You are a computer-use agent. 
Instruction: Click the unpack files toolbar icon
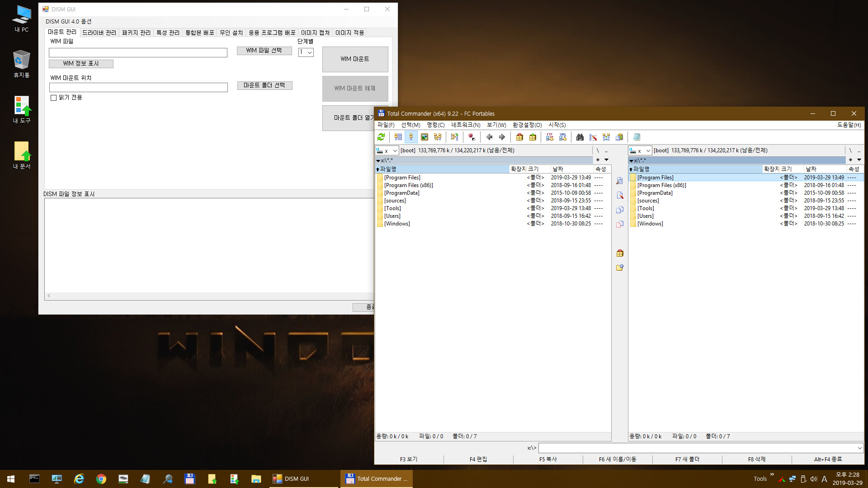click(533, 137)
